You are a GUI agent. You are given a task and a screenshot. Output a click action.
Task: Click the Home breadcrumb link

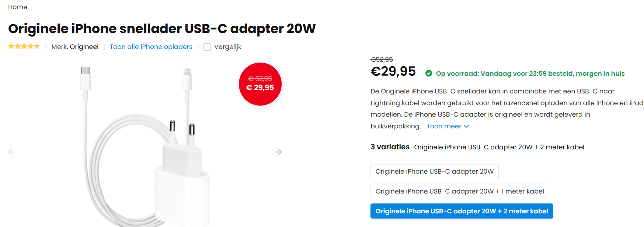pos(18,7)
